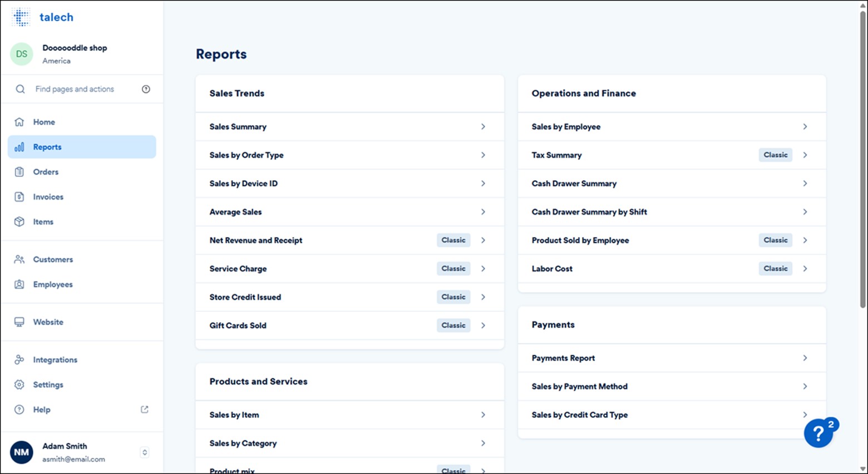The width and height of the screenshot is (868, 474).
Task: Expand the Sales Summary report
Action: 349,126
